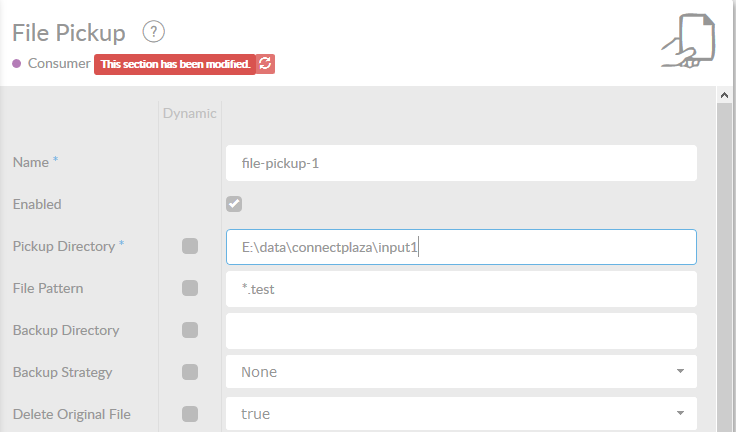
Task: Click the refresh icon beside modified banner
Action: pos(265,64)
